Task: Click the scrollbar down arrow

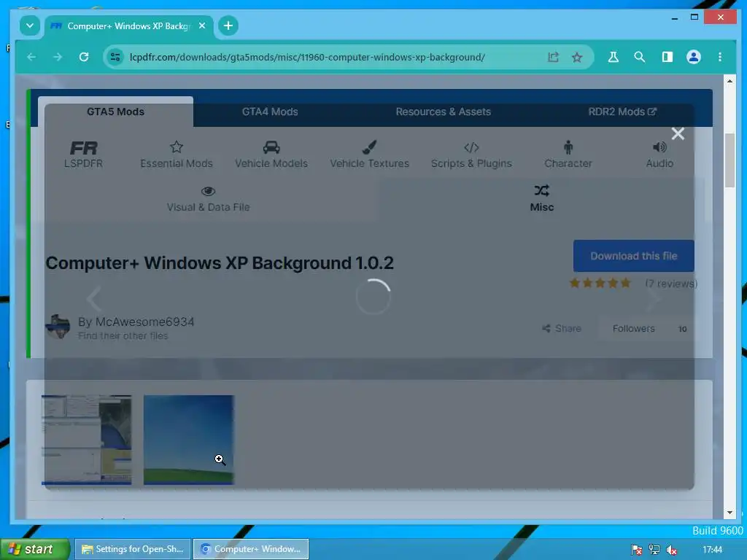Action: coord(729,513)
